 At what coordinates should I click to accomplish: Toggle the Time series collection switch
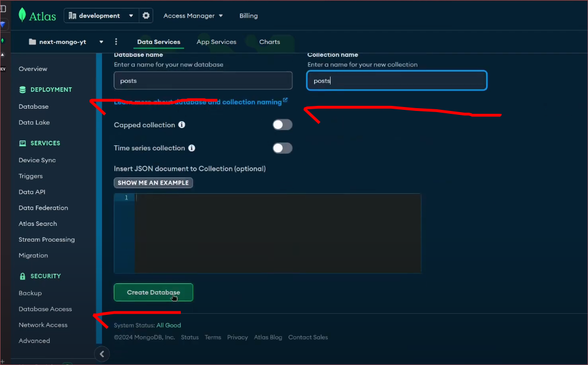282,148
